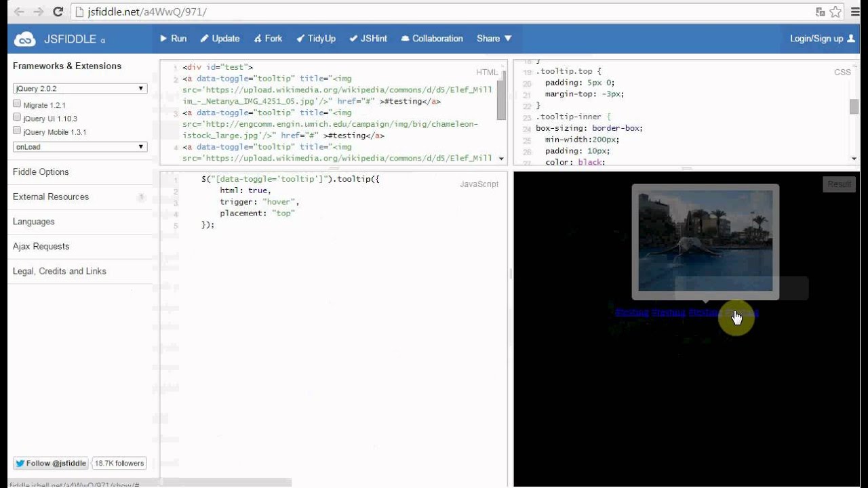The width and height of the screenshot is (868, 488).
Task: Fork this fiddle
Action: coord(269,39)
